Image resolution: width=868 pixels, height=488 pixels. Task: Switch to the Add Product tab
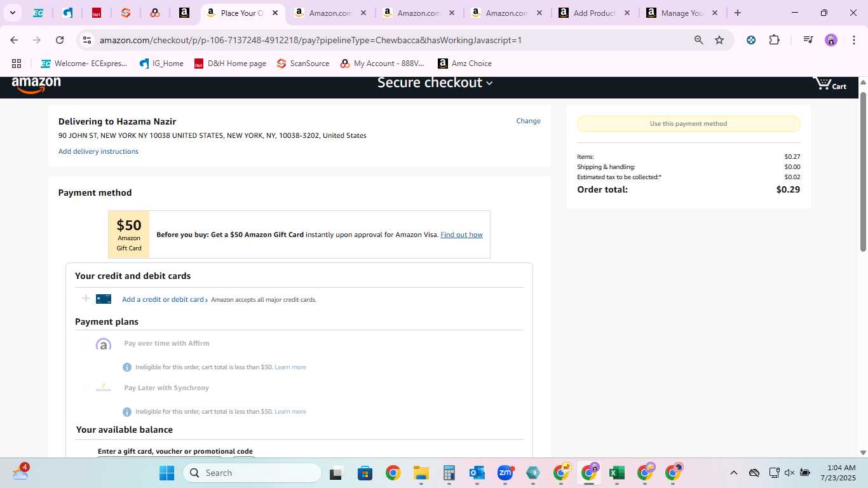pyautogui.click(x=594, y=13)
